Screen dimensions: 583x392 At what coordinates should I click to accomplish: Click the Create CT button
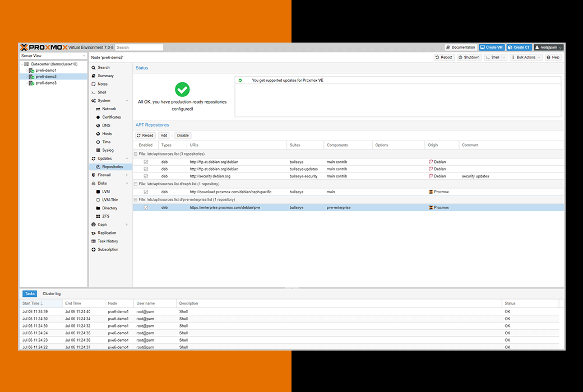[x=519, y=47]
